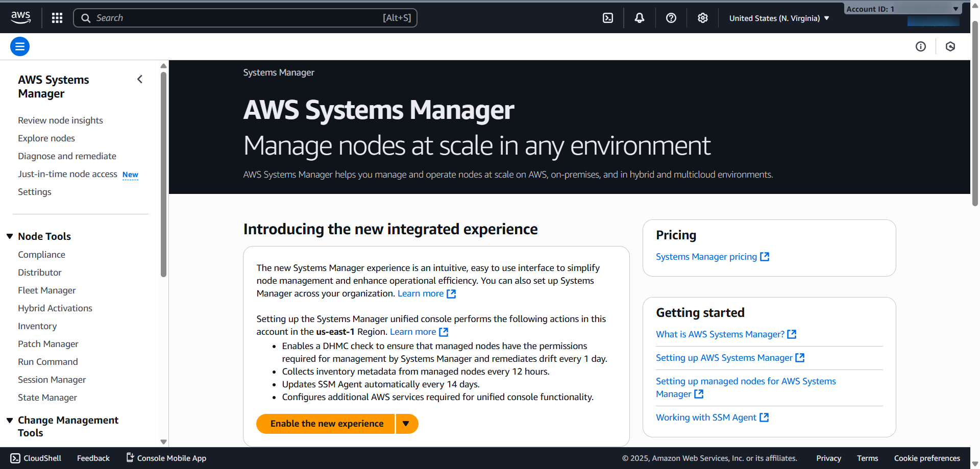Open Feedback in the footer
980x469 pixels.
(93, 458)
